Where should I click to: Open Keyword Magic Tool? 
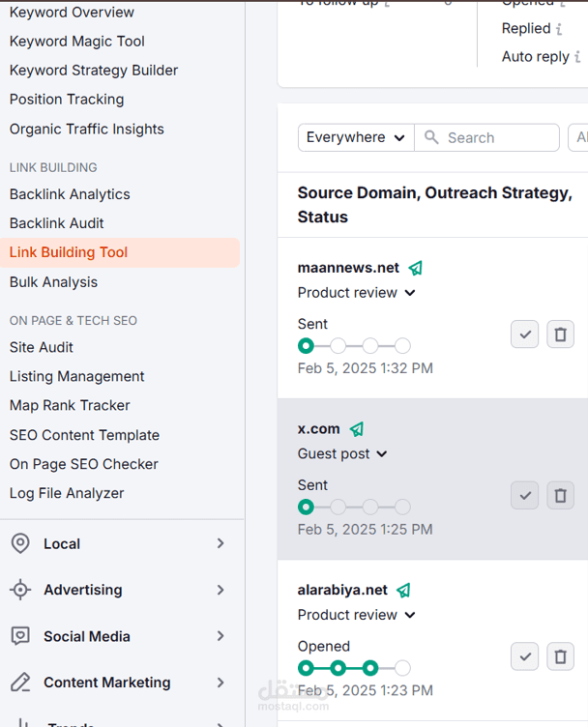point(77,42)
